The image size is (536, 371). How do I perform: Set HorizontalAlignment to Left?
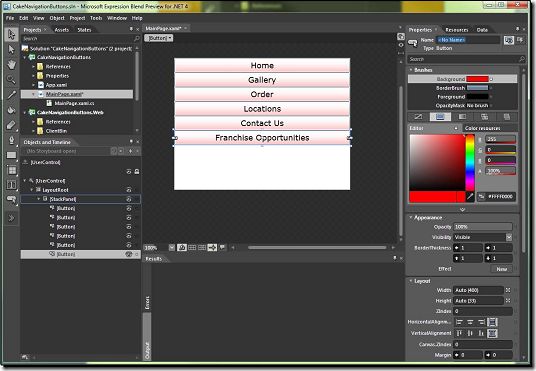pyautogui.click(x=459, y=322)
